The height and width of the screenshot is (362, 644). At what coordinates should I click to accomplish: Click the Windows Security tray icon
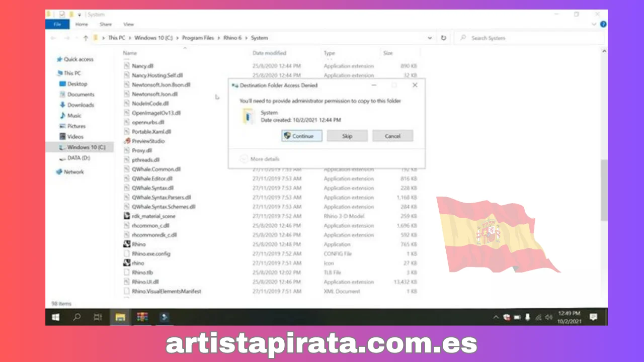507,317
